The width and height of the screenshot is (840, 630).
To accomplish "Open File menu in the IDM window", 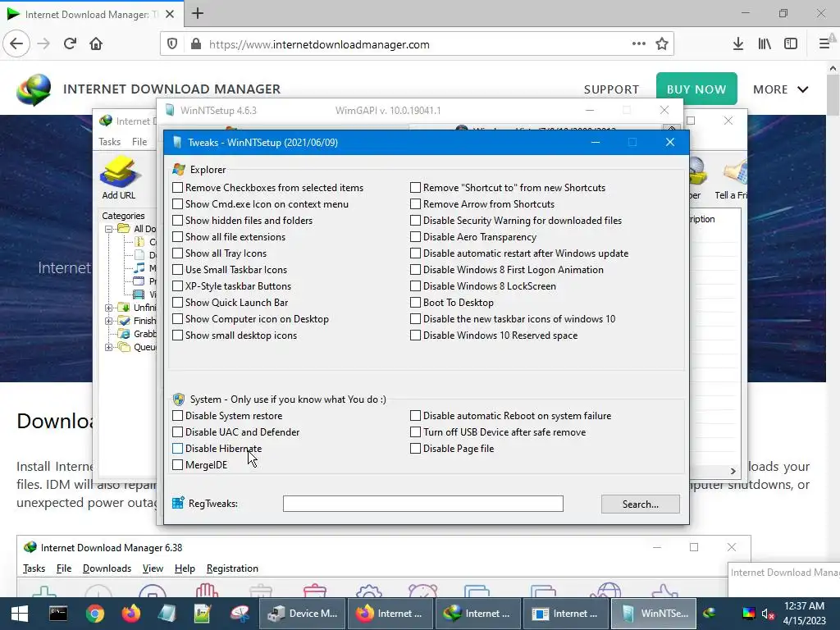I will coord(139,141).
